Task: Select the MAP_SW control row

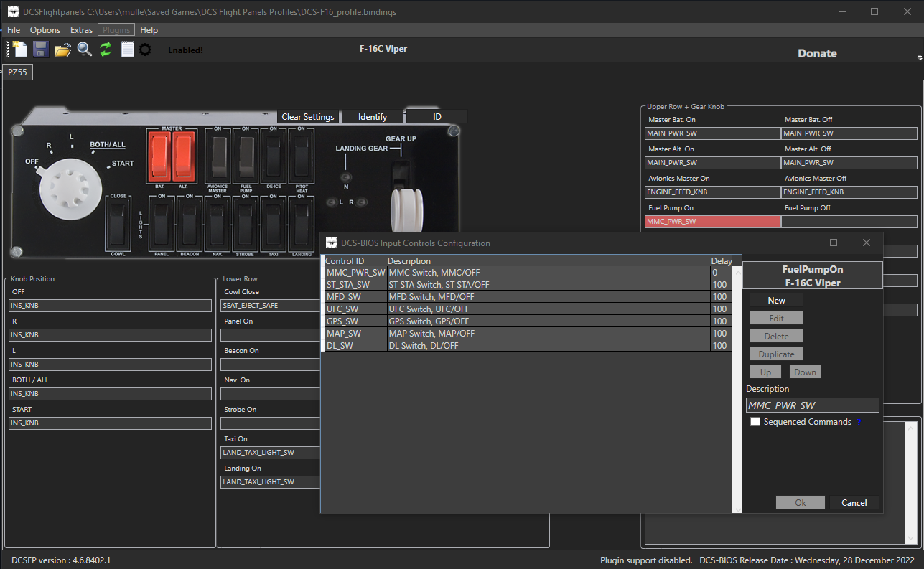Action: pyautogui.click(x=528, y=334)
